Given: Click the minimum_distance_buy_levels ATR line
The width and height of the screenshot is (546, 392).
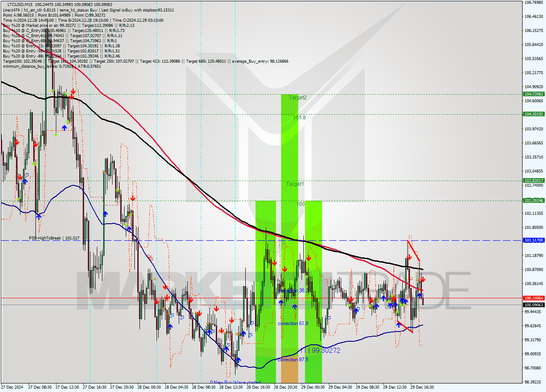Looking at the screenshot, I should [52, 66].
